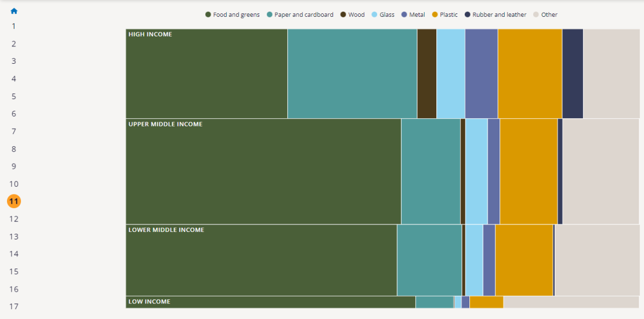This screenshot has height=319, width=644.
Task: Click the home icon in page navigation
Action: point(14,11)
